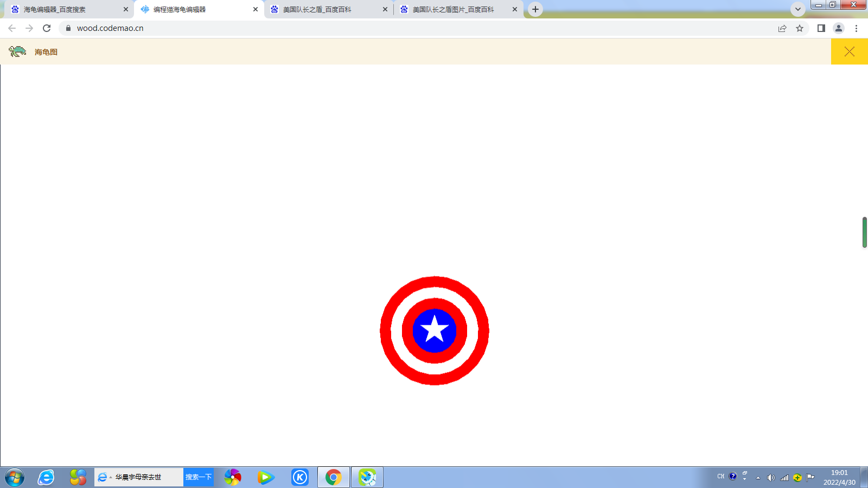Close the 美国队长之盾图片_百度百科 tab
The height and width of the screenshot is (488, 868).
(x=515, y=9)
